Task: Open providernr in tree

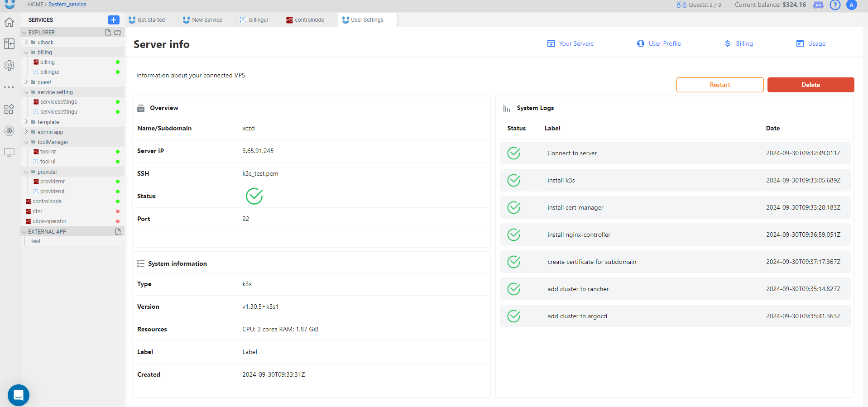Action: tap(52, 182)
